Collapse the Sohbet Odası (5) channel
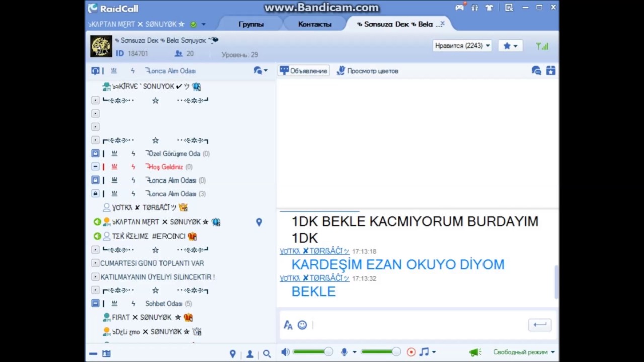The image size is (644, 362). (95, 304)
